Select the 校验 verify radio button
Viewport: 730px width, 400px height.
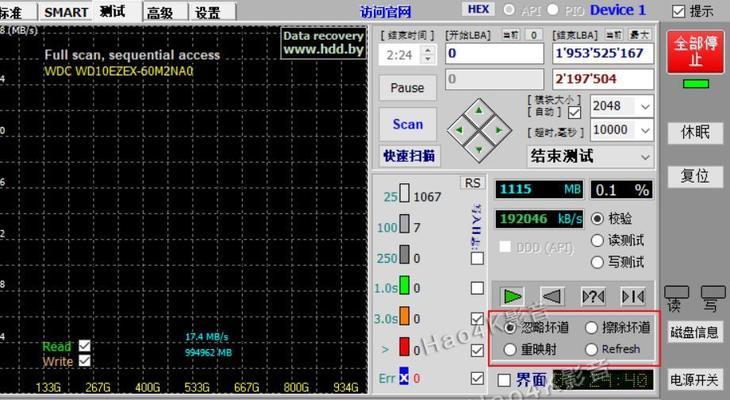(597, 218)
